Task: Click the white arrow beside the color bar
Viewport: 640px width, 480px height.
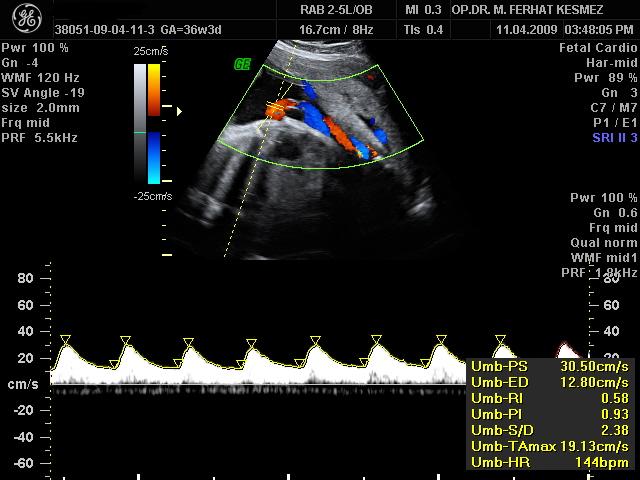Action: pyautogui.click(x=180, y=112)
